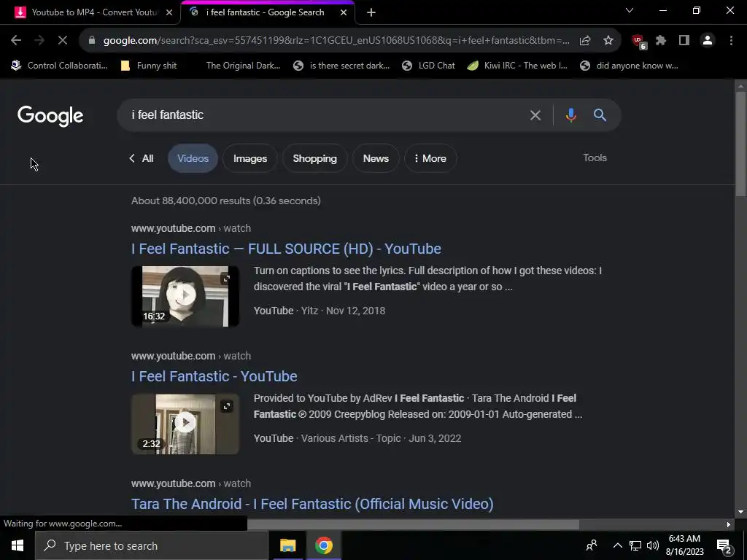Open a new browser tab

(x=371, y=12)
